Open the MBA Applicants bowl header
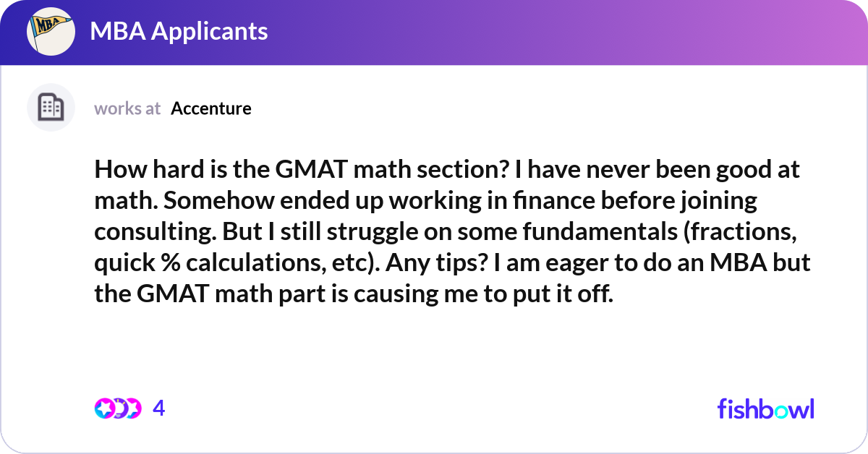This screenshot has width=868, height=454. click(x=179, y=32)
